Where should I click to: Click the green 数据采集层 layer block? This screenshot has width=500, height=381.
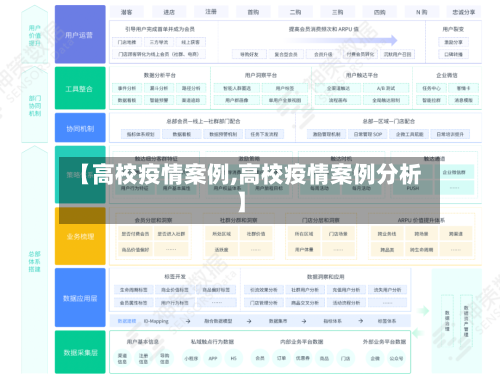pos(80,352)
